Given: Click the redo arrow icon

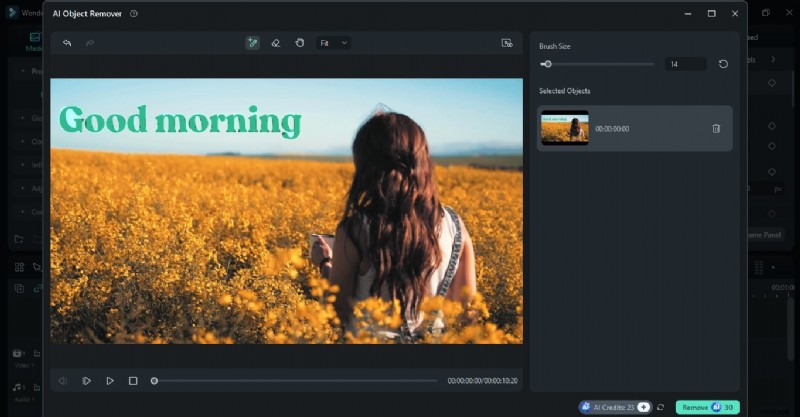Looking at the screenshot, I should tap(90, 43).
